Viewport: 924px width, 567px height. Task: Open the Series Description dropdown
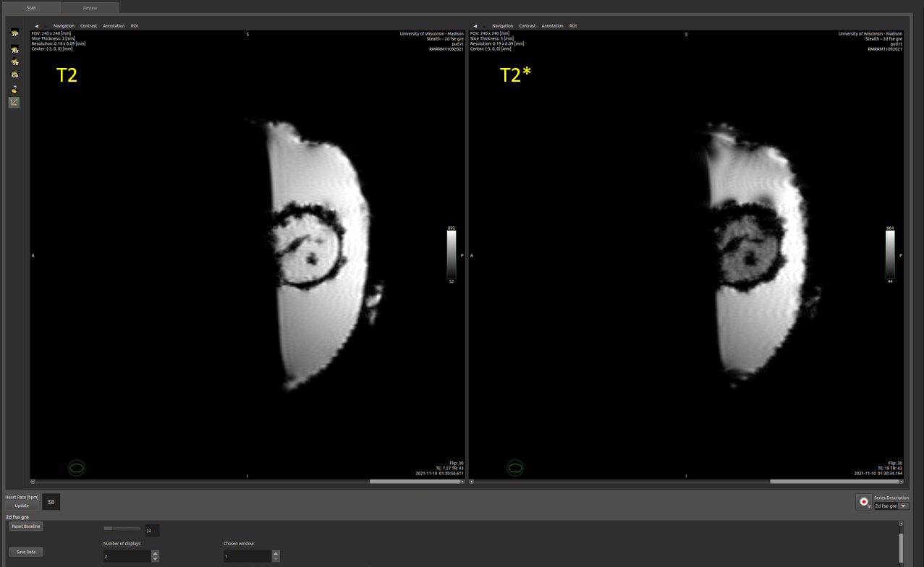903,506
